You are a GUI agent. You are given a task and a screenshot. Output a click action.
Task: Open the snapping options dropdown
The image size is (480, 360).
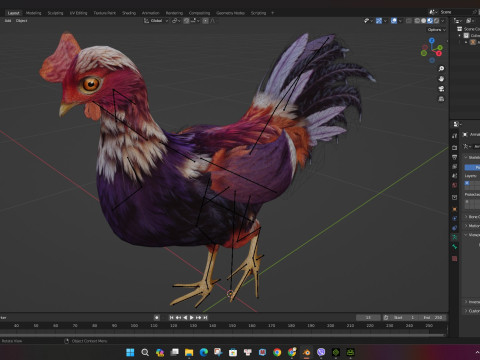point(195,21)
